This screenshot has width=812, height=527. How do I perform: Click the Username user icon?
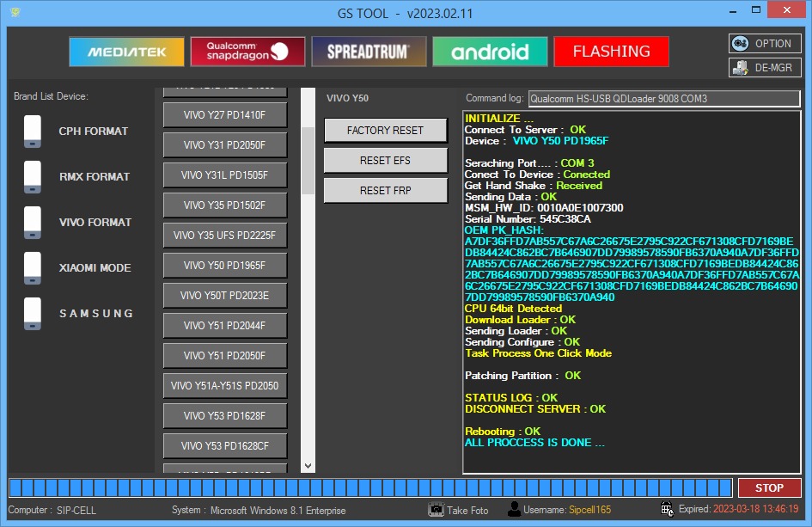(x=514, y=510)
